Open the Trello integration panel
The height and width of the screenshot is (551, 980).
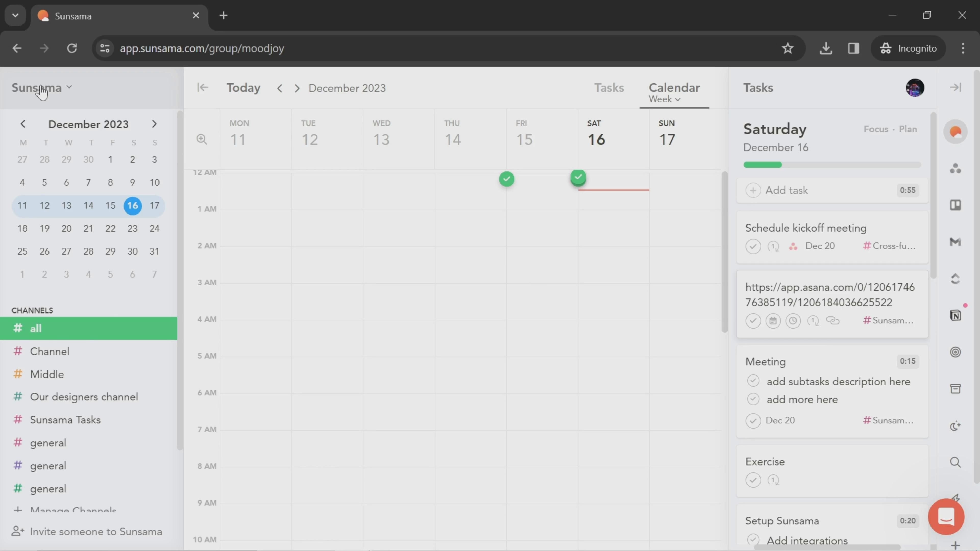coord(955,205)
